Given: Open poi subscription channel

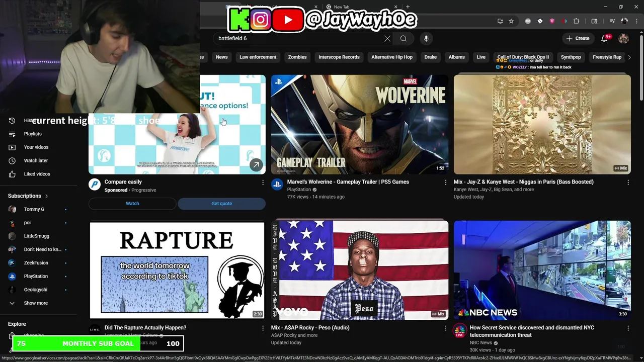Looking at the screenshot, I should [x=39, y=223].
